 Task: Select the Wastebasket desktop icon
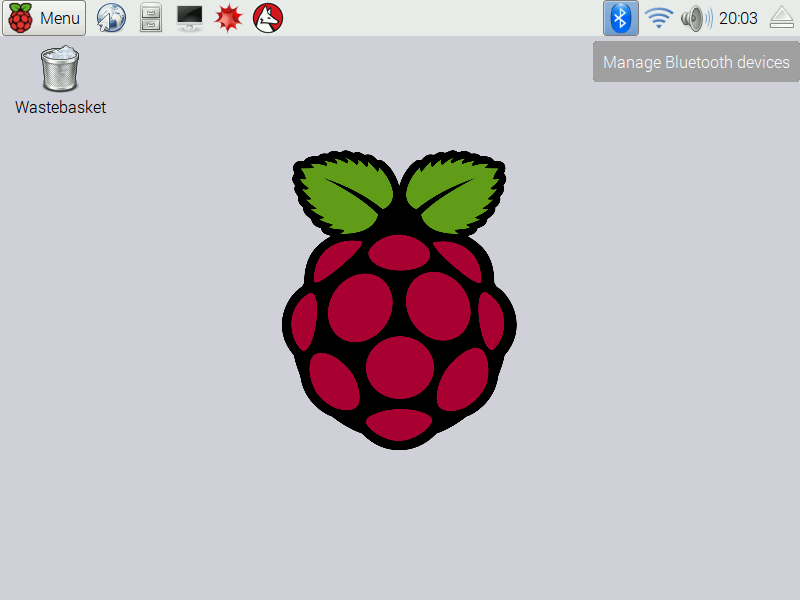[x=60, y=69]
